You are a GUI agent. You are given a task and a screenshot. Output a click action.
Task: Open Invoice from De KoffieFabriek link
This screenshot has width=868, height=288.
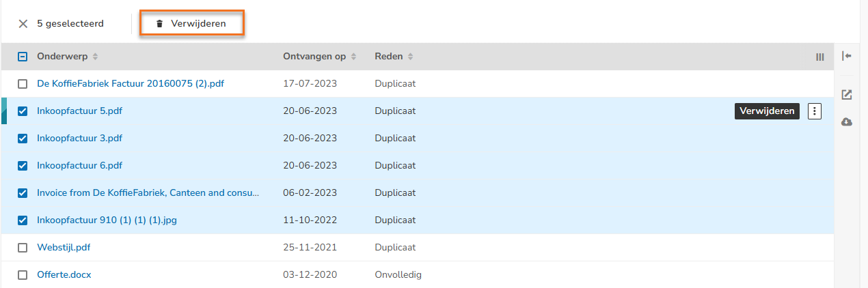click(x=148, y=193)
